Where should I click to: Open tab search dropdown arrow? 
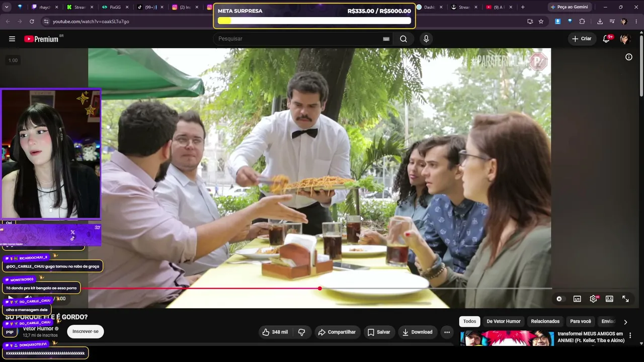[7, 7]
